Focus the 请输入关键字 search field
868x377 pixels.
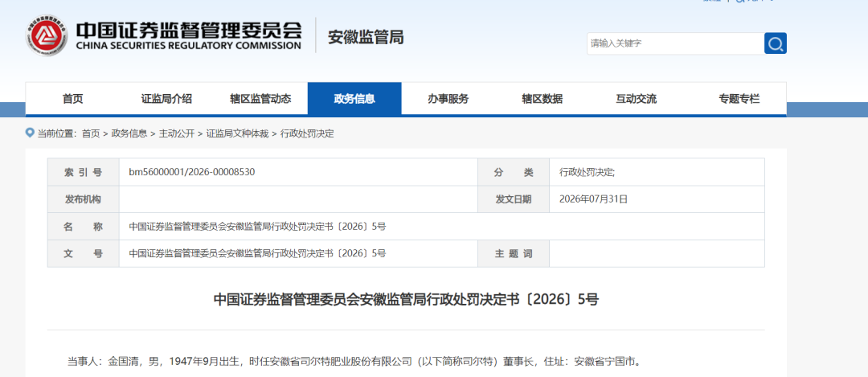point(675,43)
